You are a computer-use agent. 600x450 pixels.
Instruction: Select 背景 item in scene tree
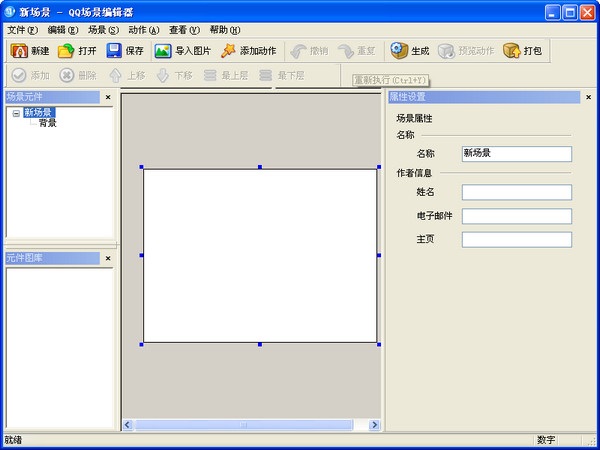pyautogui.click(x=47, y=124)
